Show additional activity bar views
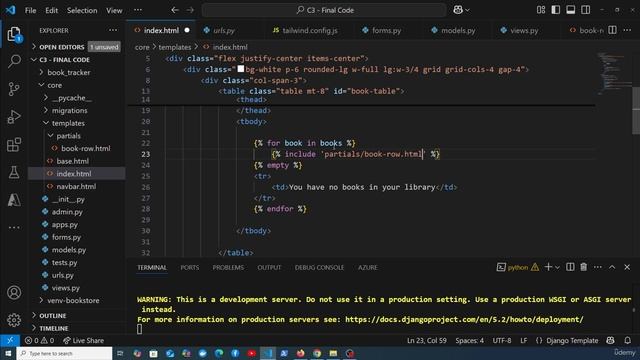The height and width of the screenshot is (360, 640). 14,227
